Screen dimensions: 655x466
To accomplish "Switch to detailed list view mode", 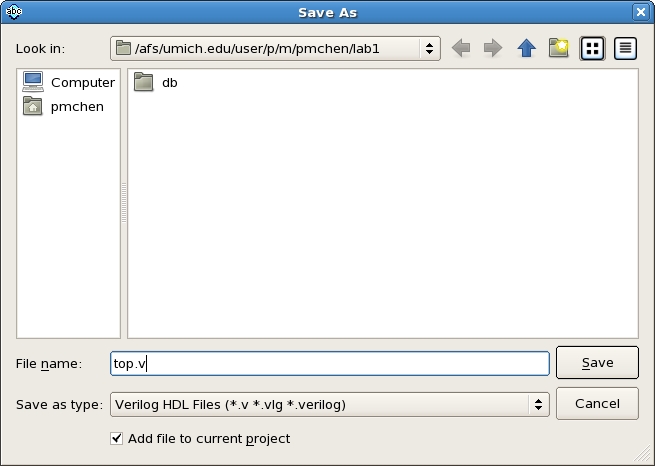I will pyautogui.click(x=625, y=48).
